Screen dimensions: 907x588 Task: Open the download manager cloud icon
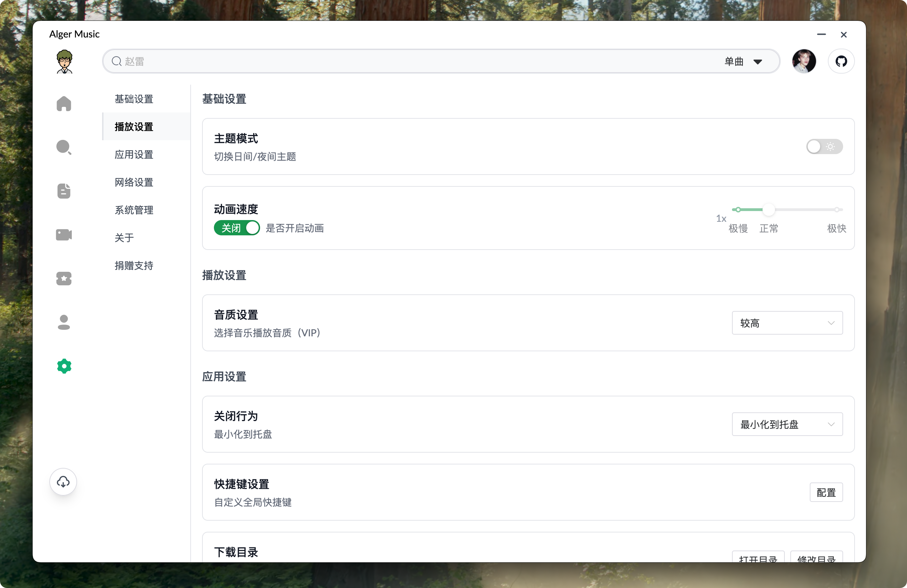point(63,481)
